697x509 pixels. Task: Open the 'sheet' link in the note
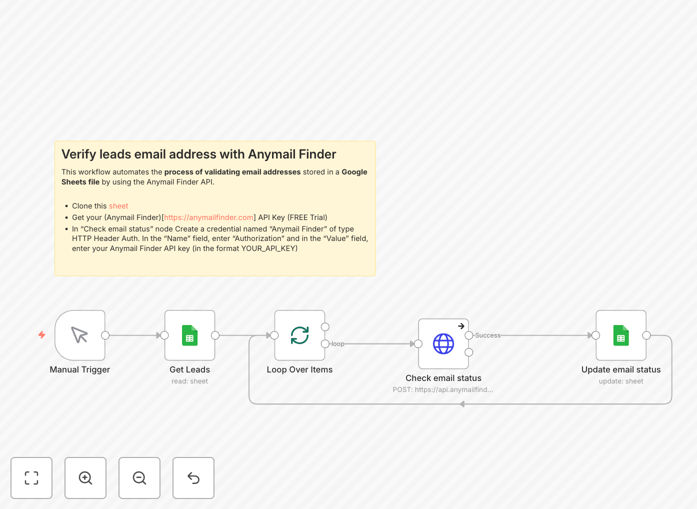click(119, 206)
